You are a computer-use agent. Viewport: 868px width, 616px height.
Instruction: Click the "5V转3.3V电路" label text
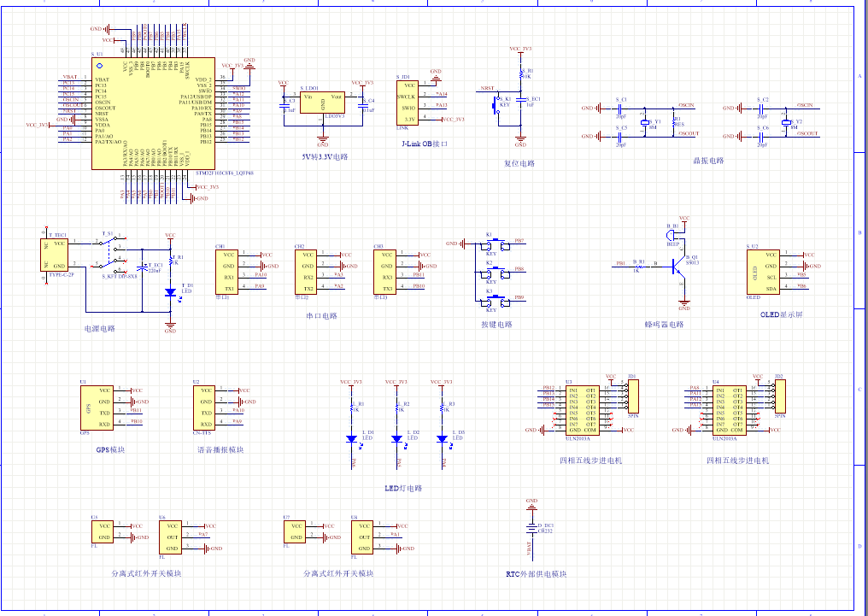[325, 157]
